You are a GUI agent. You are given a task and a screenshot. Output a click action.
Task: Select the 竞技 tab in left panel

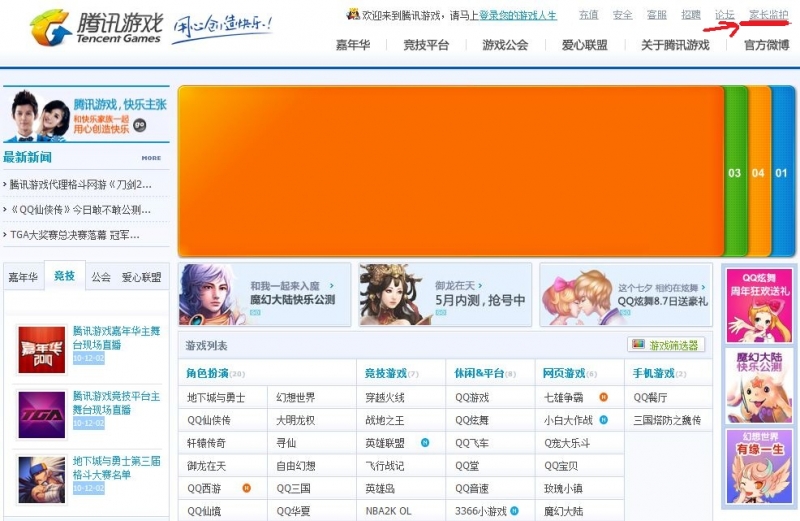(x=64, y=276)
